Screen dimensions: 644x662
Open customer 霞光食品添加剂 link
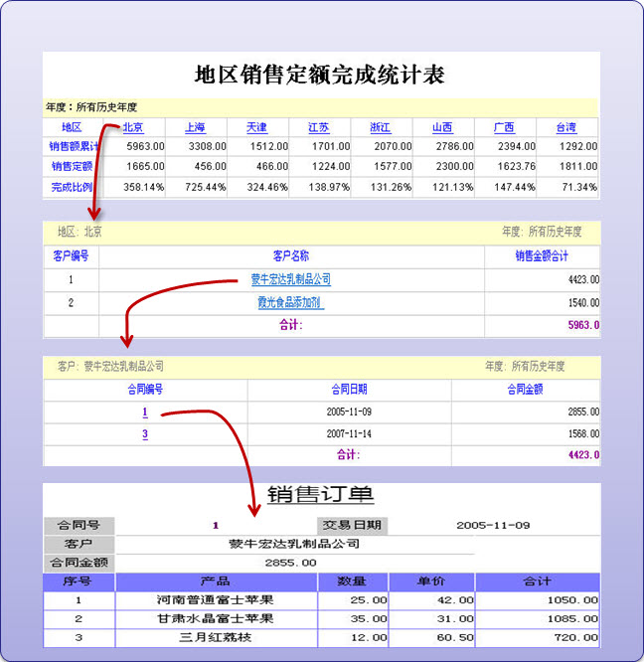coord(291,303)
